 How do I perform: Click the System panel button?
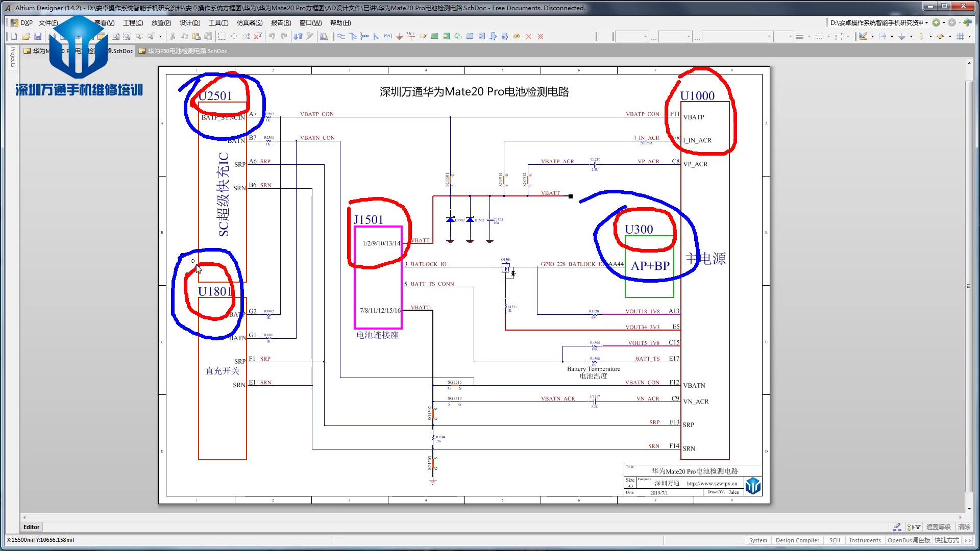(x=758, y=540)
